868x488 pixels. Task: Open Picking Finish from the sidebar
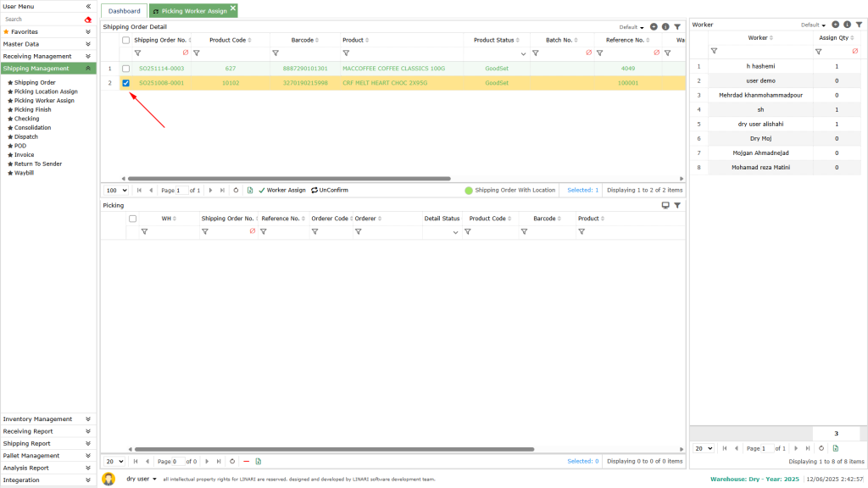click(x=32, y=110)
